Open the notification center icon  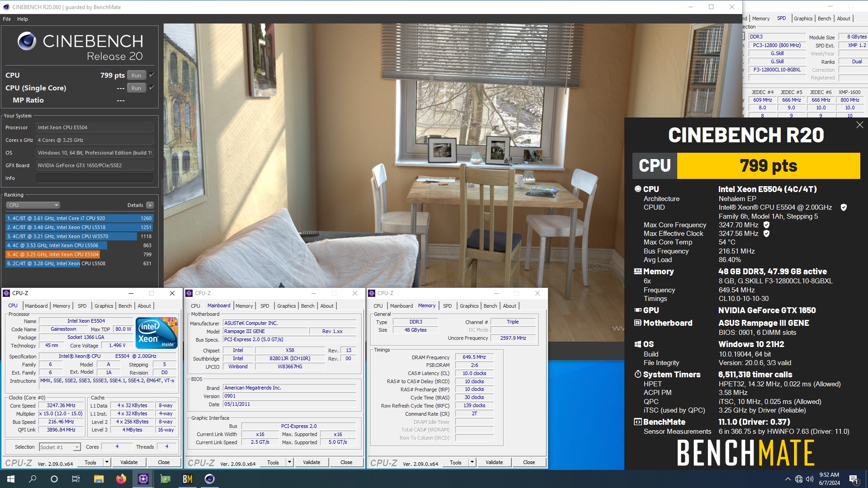(854, 479)
